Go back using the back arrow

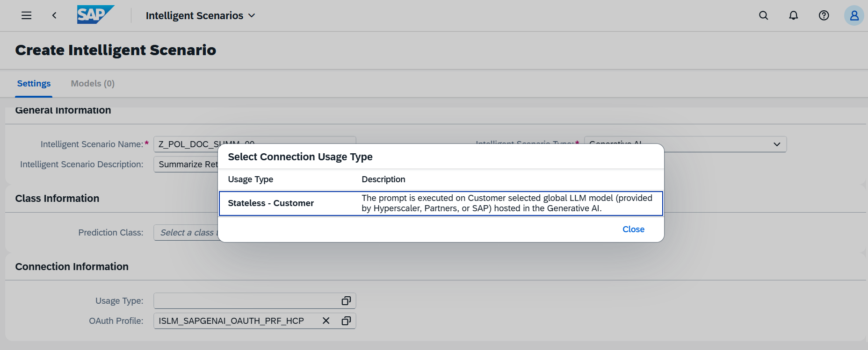[54, 15]
